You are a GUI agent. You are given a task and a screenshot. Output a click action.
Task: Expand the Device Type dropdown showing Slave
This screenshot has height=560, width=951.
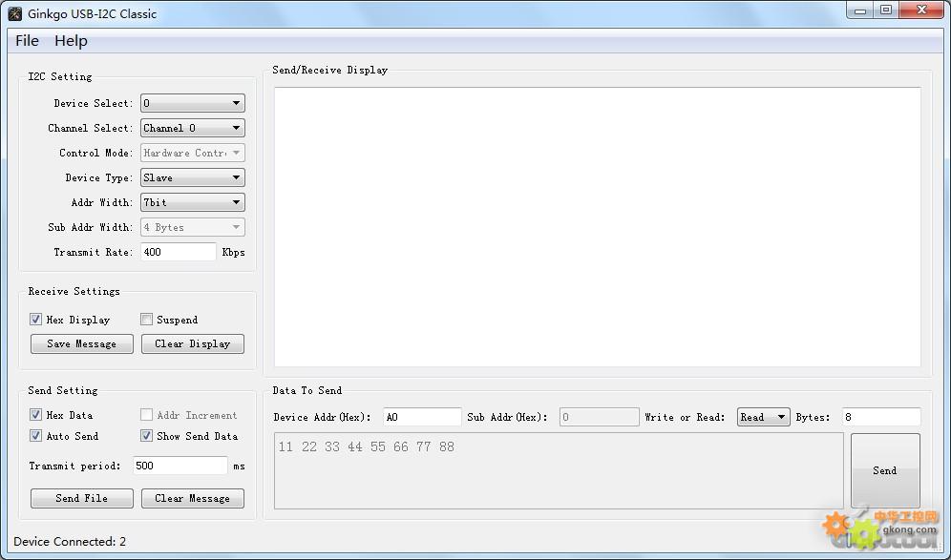tap(193, 177)
